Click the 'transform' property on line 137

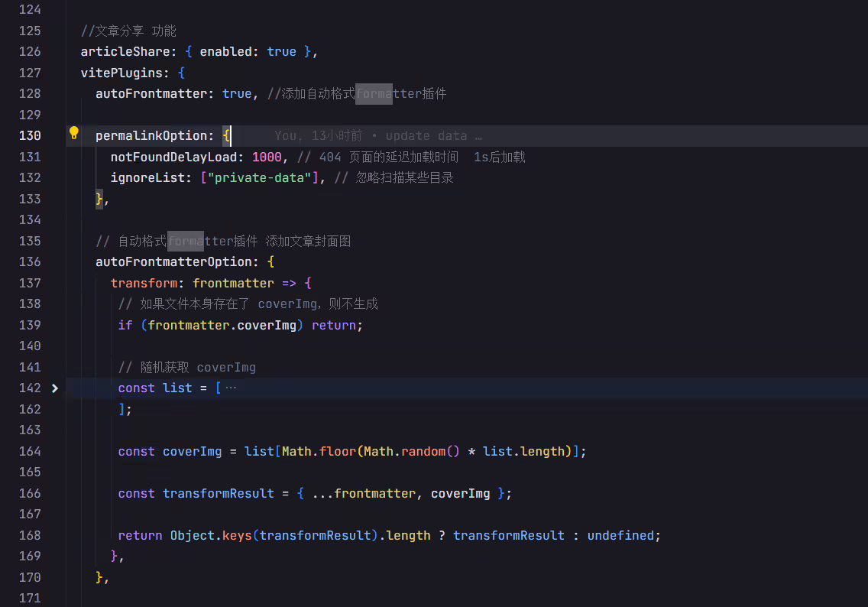click(x=144, y=283)
